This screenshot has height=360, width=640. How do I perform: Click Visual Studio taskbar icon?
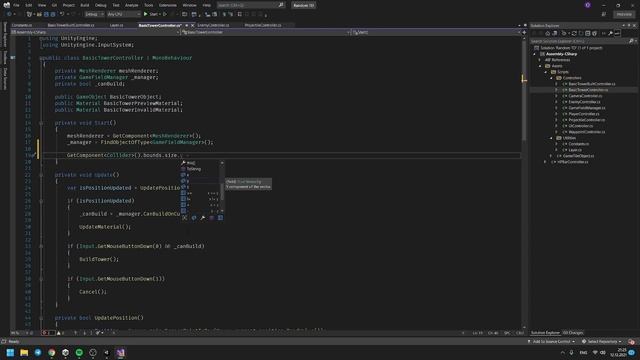pyautogui.click(x=120, y=353)
